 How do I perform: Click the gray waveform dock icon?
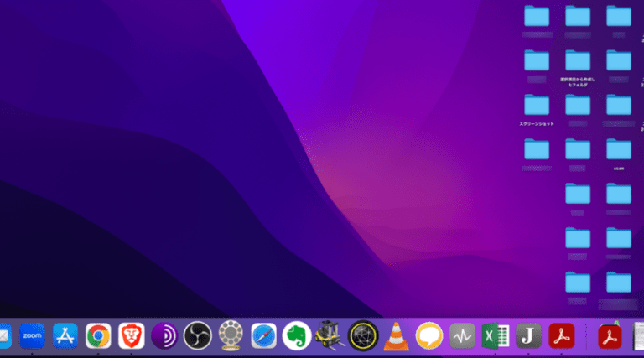pos(462,335)
